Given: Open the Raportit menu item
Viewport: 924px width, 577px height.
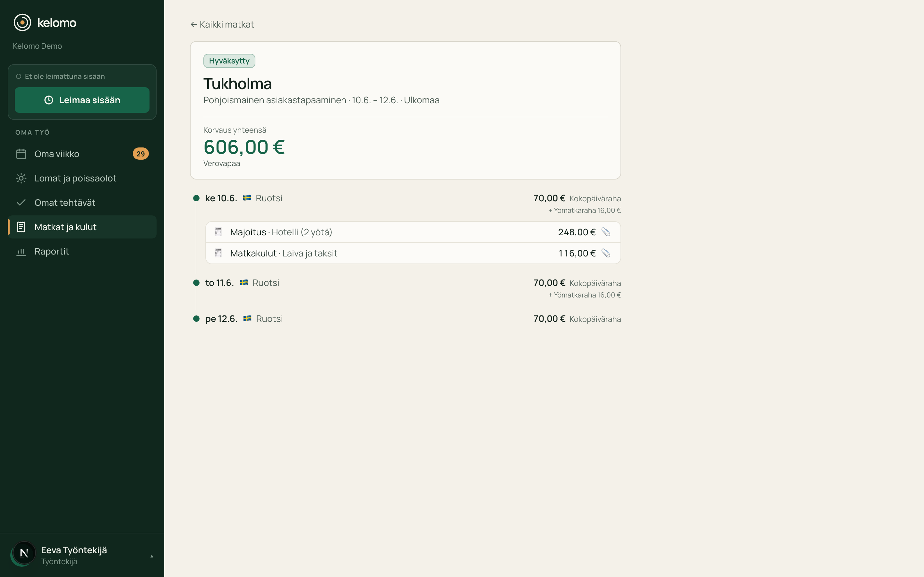Looking at the screenshot, I should (x=82, y=252).
